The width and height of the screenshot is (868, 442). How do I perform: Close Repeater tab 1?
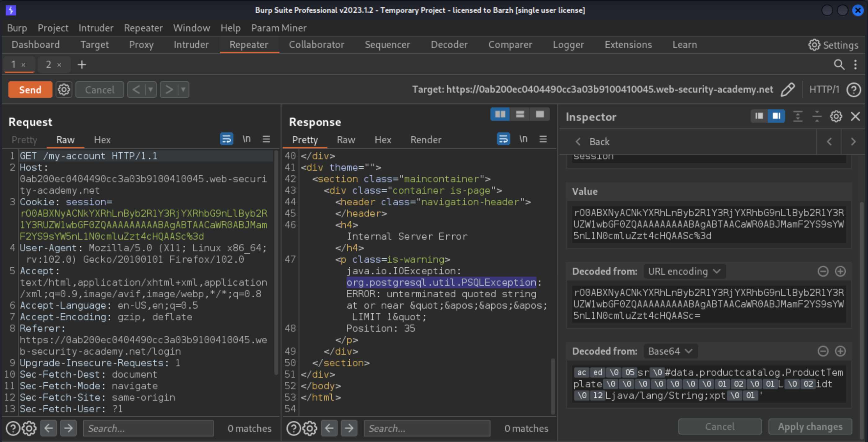coord(23,65)
